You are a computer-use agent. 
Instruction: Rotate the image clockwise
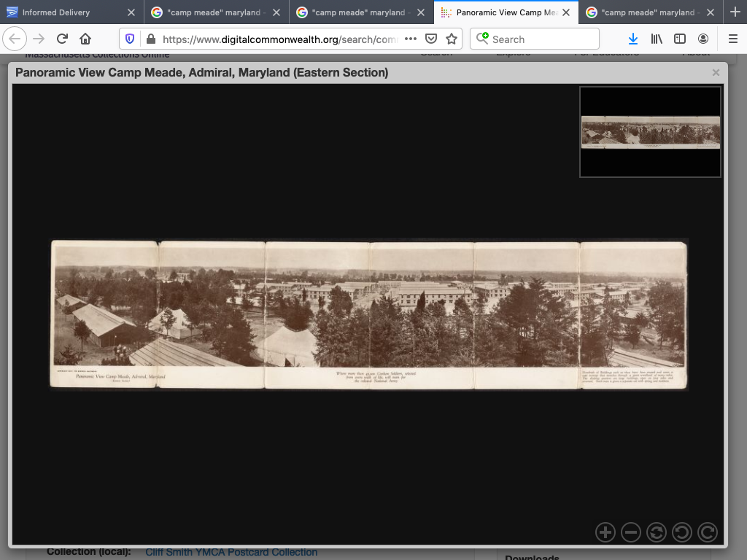(707, 532)
